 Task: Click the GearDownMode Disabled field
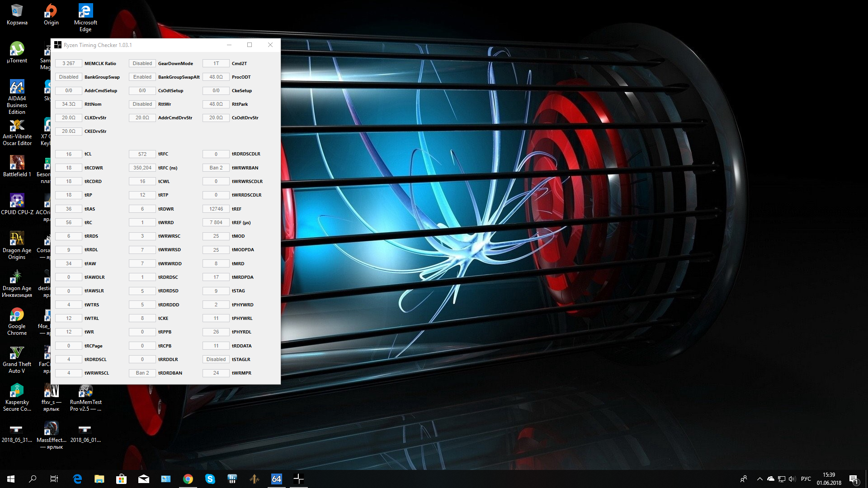[142, 63]
